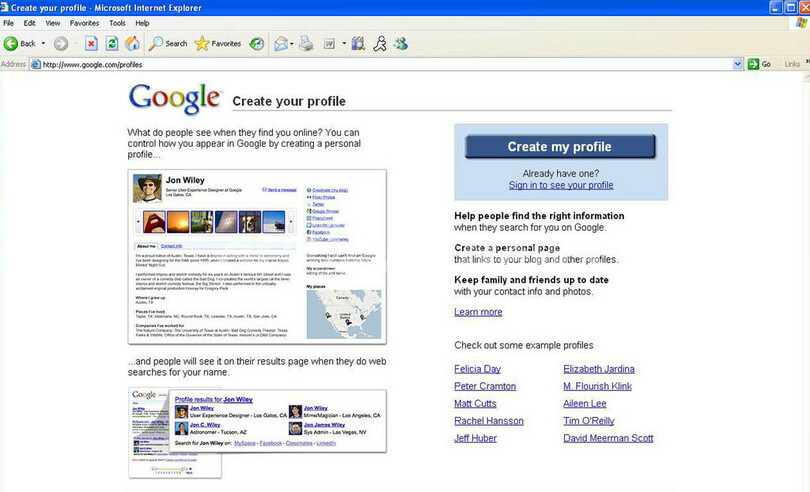Click the Forward arrow icon
Screen dimensions: 810x492
61,43
